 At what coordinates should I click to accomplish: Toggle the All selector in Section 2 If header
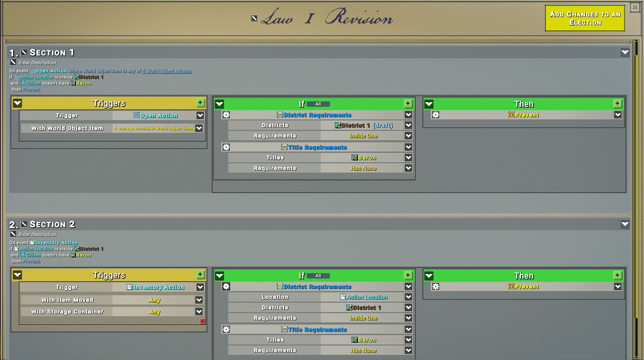click(318, 275)
